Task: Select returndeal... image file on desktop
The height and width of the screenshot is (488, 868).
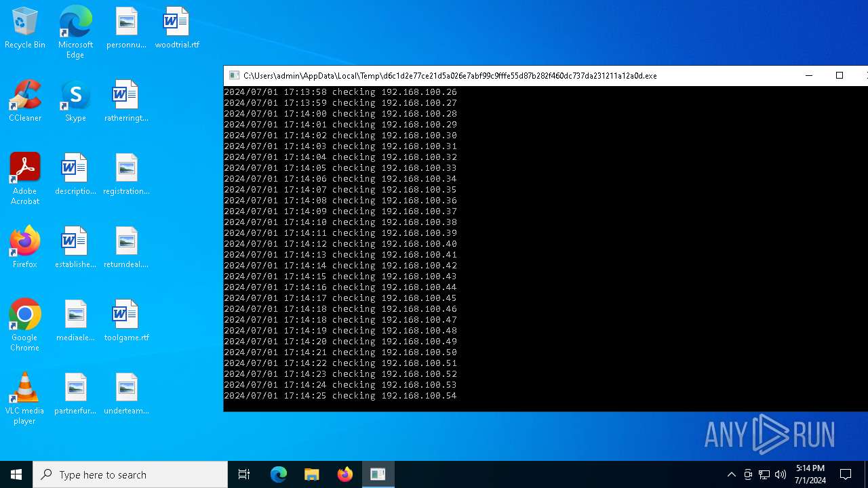Action: (x=126, y=248)
